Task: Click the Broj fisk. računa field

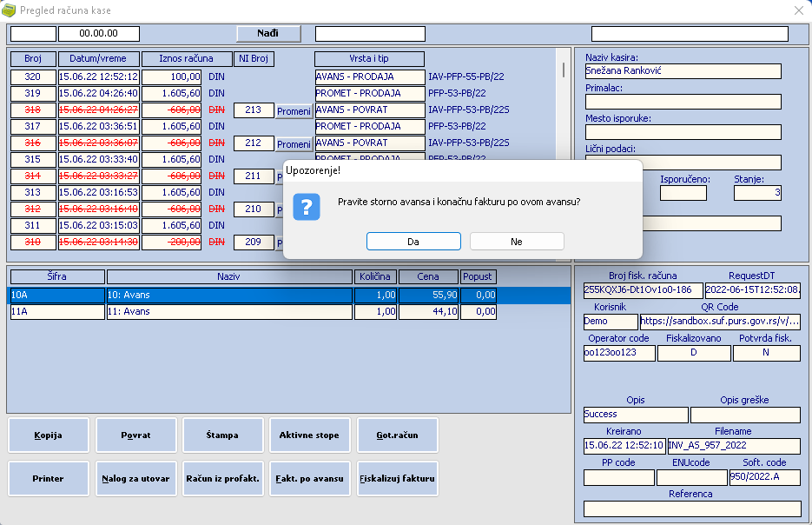Action: point(644,290)
